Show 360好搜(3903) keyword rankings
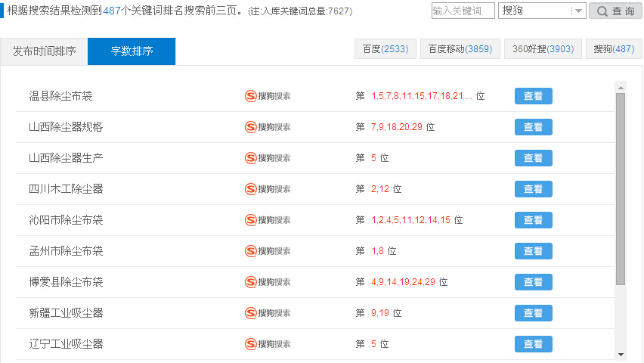Viewport: 644px width, 363px height. click(543, 49)
